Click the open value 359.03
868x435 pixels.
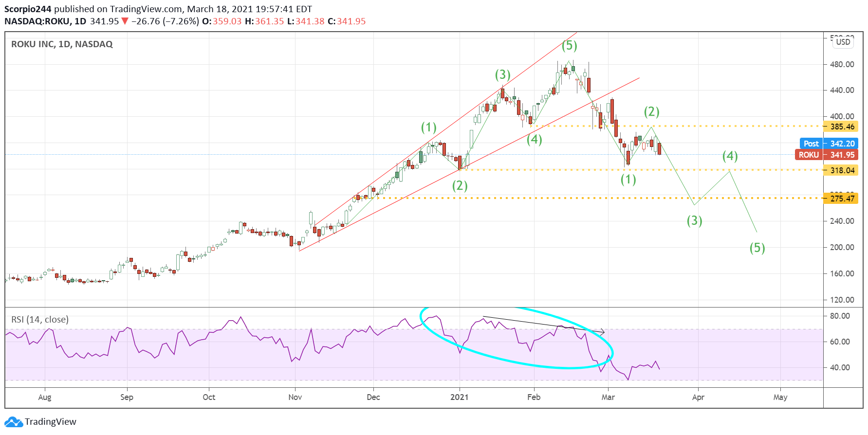(227, 21)
